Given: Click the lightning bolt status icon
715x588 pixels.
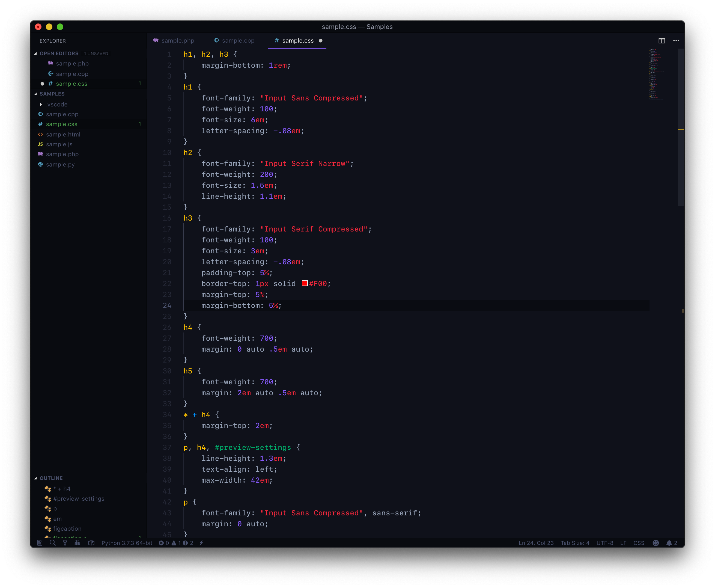Looking at the screenshot, I should pos(201,543).
